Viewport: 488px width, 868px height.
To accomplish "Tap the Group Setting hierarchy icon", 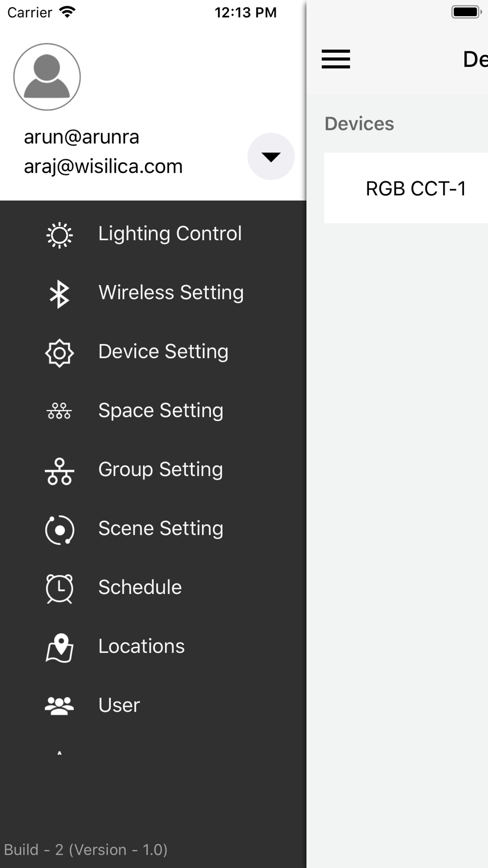I will [60, 471].
